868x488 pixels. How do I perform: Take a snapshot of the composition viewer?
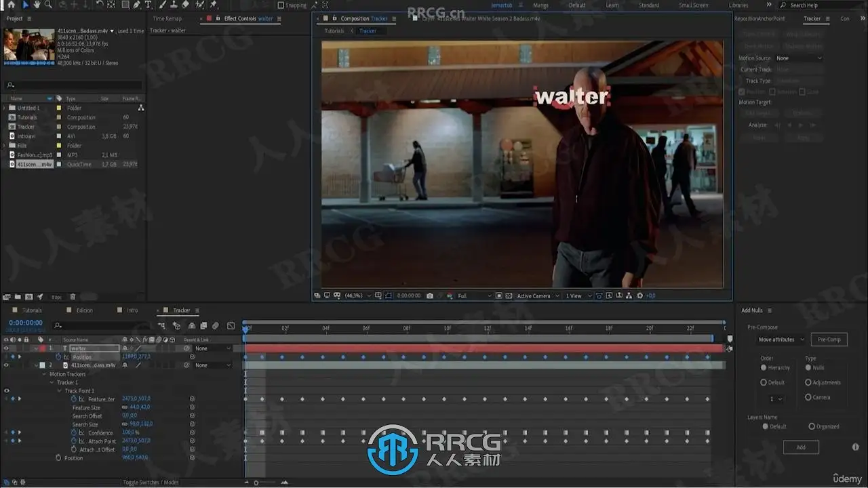(x=430, y=296)
